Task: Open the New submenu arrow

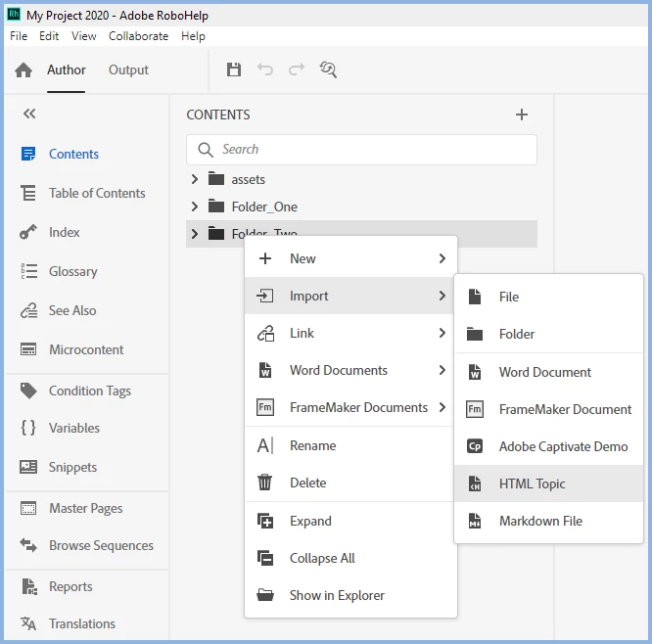Action: 442,258
